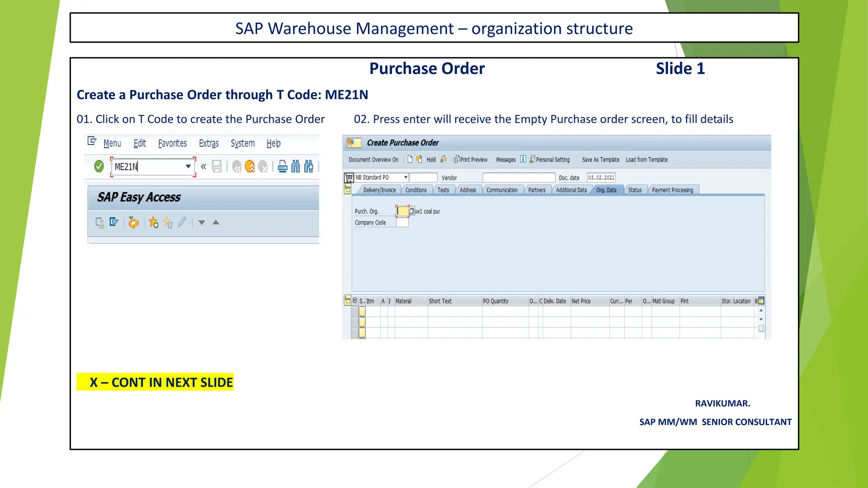Click the Personal Setting button
Screen dimensions: 868x488
[550, 160]
